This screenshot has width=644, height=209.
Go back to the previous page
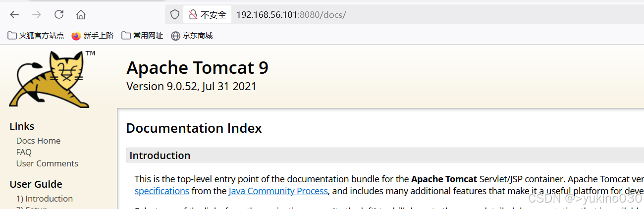click(14, 14)
